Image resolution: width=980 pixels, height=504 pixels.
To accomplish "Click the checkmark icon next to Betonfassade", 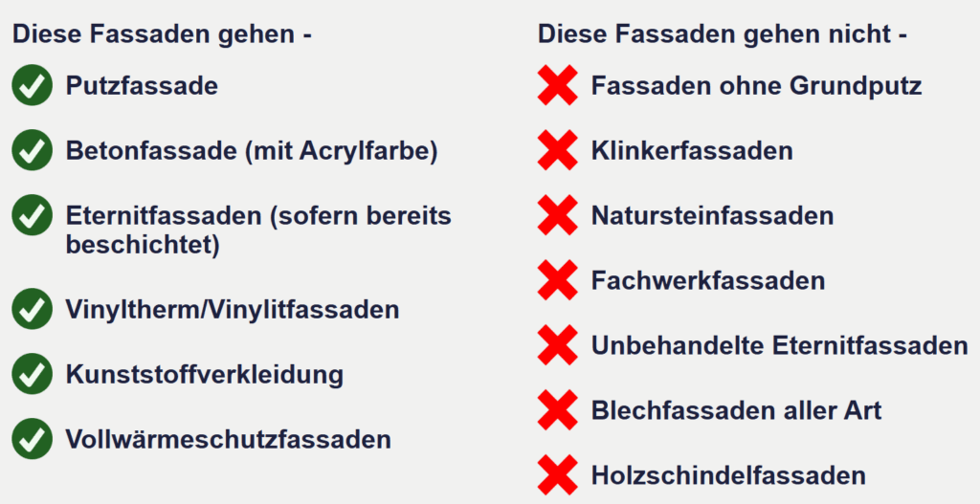I will click(x=32, y=151).
